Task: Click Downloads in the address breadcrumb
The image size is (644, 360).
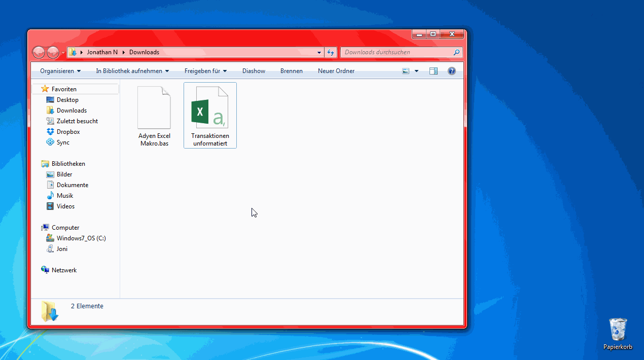Action: (144, 52)
